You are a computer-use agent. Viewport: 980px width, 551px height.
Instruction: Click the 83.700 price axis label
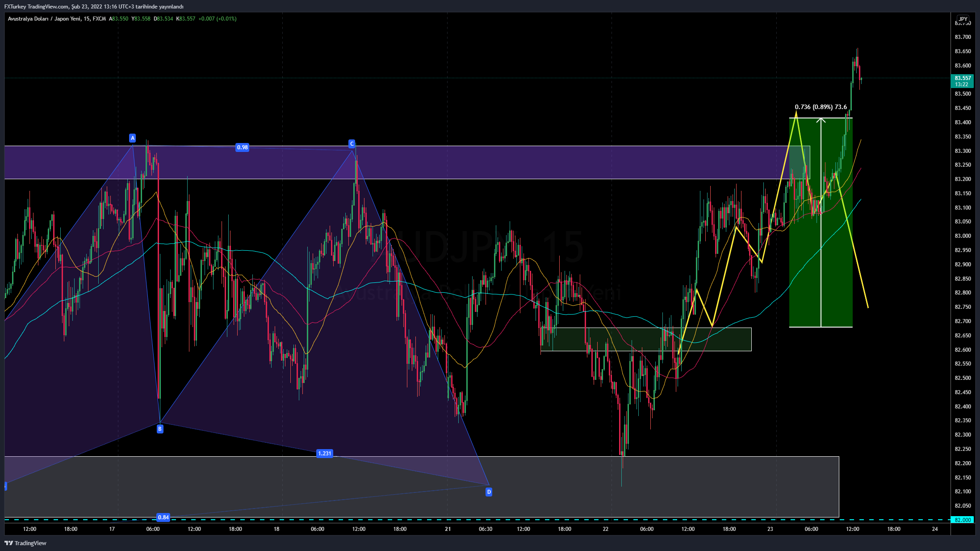(x=963, y=37)
